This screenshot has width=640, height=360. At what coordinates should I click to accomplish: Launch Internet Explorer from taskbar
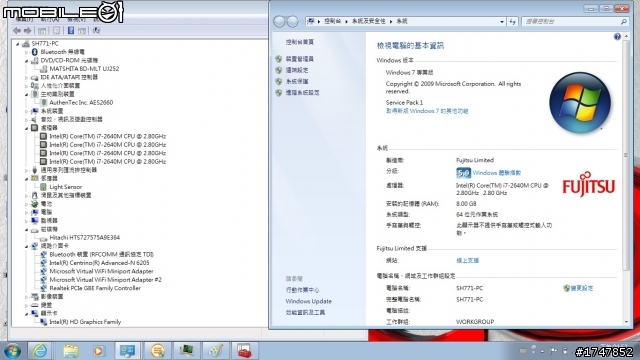[40, 351]
